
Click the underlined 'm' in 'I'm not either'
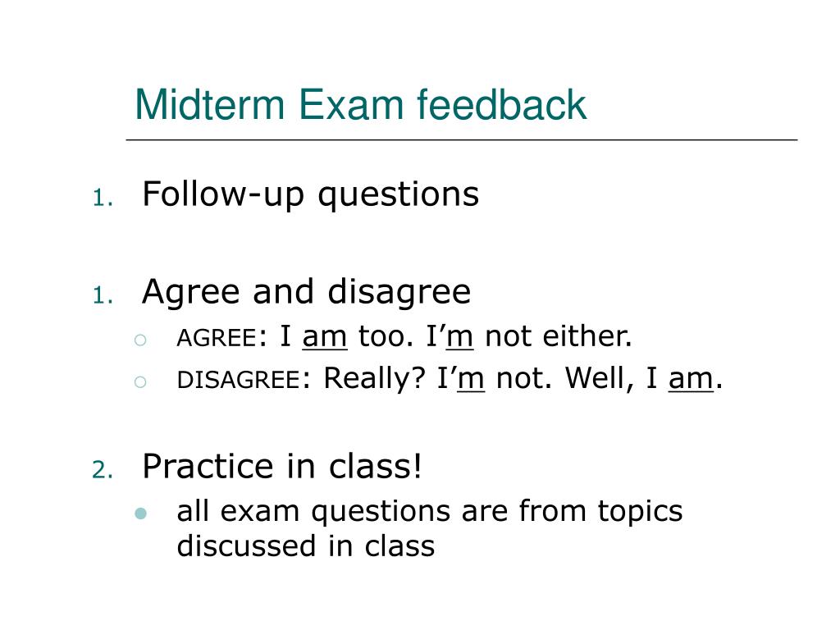460,337
